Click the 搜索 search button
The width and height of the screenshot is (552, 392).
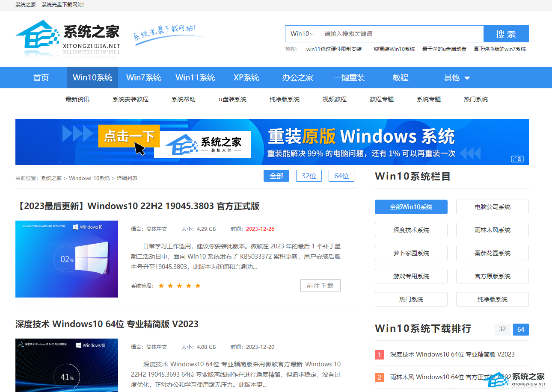506,33
